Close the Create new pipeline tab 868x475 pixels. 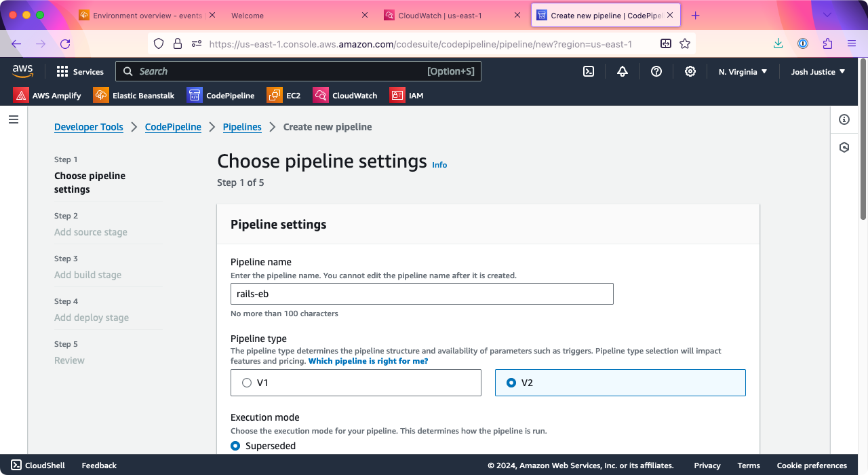(x=671, y=15)
